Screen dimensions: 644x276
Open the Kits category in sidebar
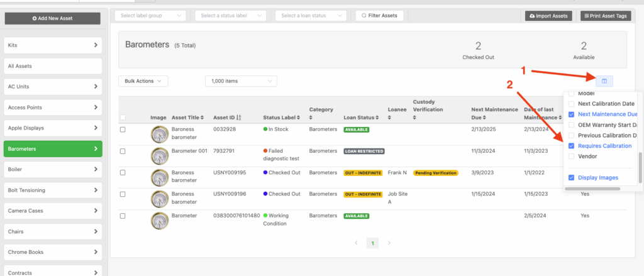point(52,45)
